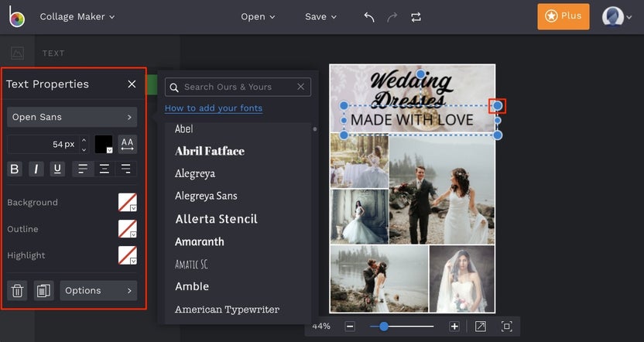Viewport: 644px width, 342px height.
Task: Align text to the left
Action: 83,169
